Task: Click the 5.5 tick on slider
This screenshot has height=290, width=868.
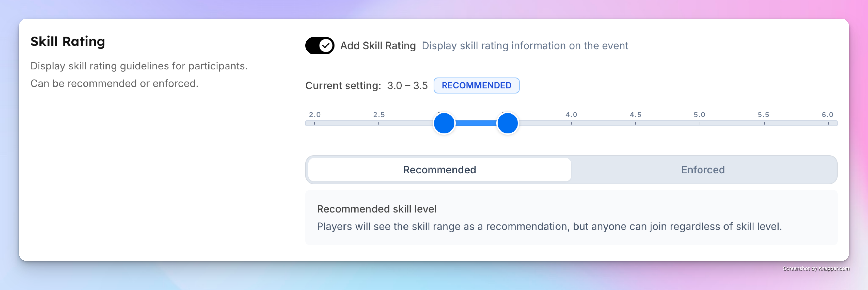Action: click(x=764, y=123)
